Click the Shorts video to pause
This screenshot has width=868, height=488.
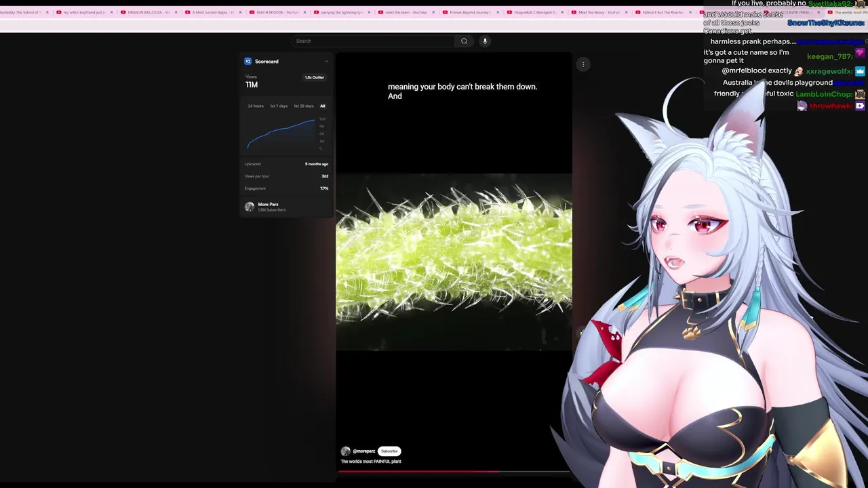(454, 263)
